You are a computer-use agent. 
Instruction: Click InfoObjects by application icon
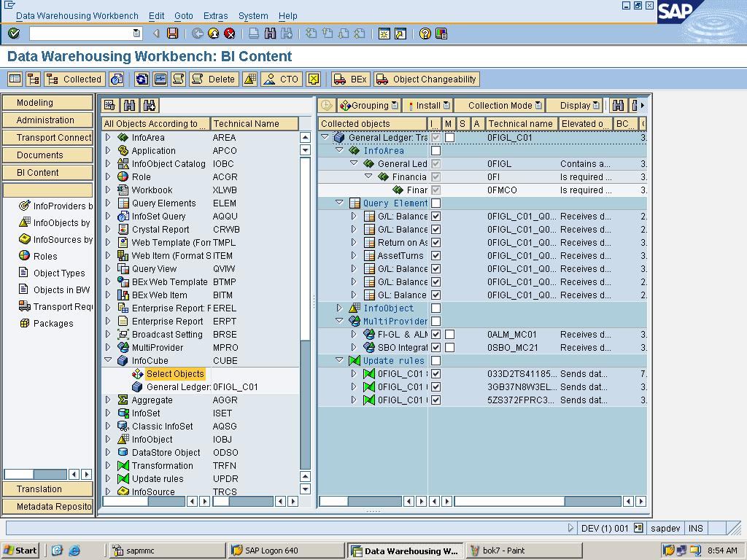pyautogui.click(x=24, y=222)
